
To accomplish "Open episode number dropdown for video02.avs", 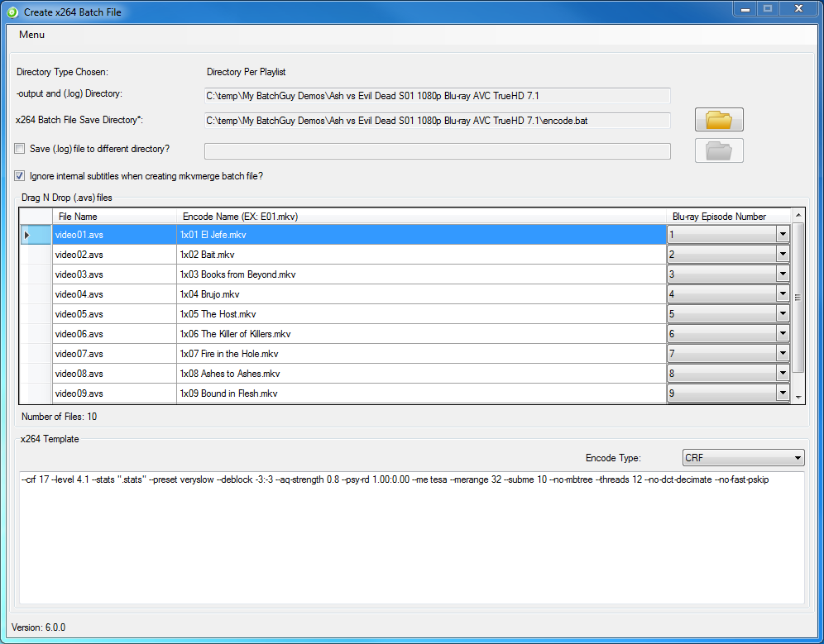I will [x=783, y=255].
